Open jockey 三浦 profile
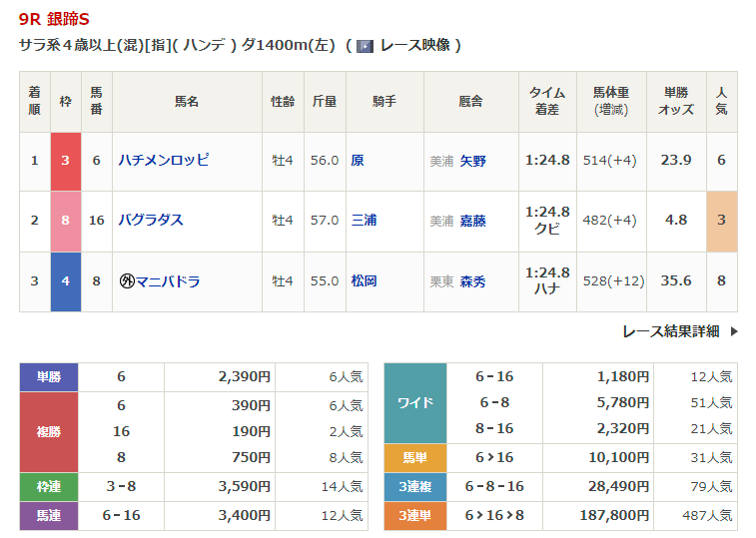The width and height of the screenshot is (756, 538). pos(364,220)
